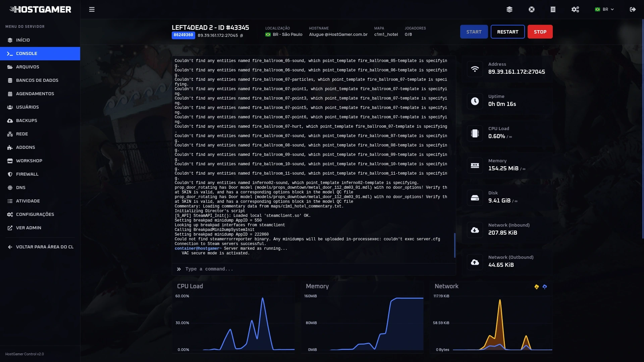Open Configurações settings
This screenshot has width=644, height=362.
tap(40, 215)
